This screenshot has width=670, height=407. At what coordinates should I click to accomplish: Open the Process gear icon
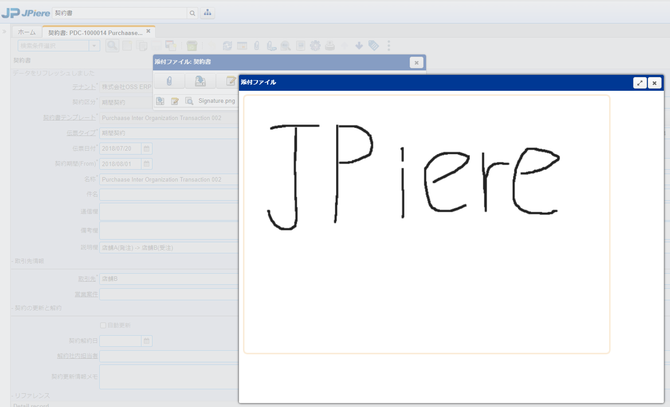tap(315, 46)
